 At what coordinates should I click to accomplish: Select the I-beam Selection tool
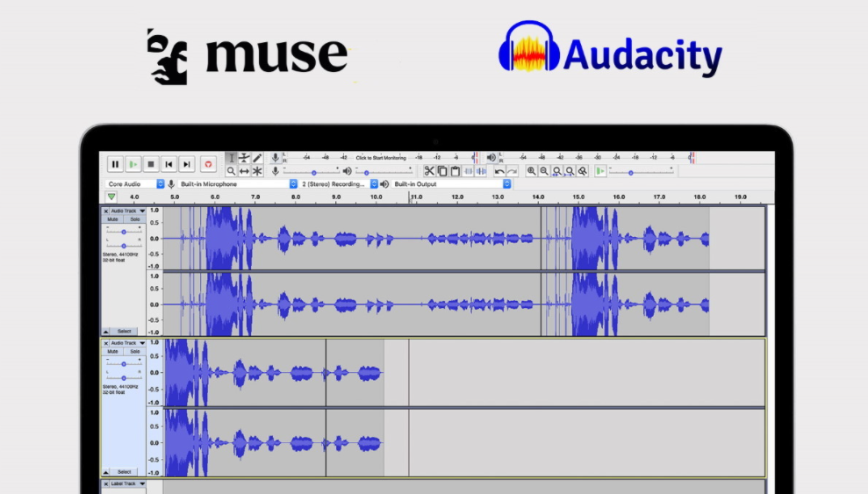(x=232, y=158)
